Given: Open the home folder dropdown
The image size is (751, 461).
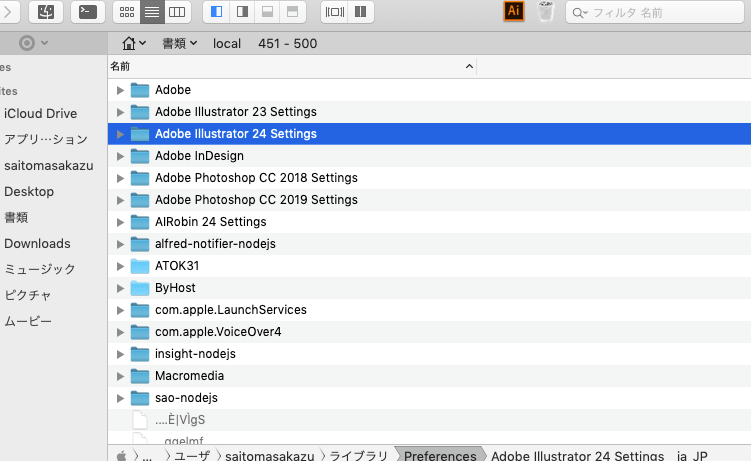Looking at the screenshot, I should click(x=134, y=44).
